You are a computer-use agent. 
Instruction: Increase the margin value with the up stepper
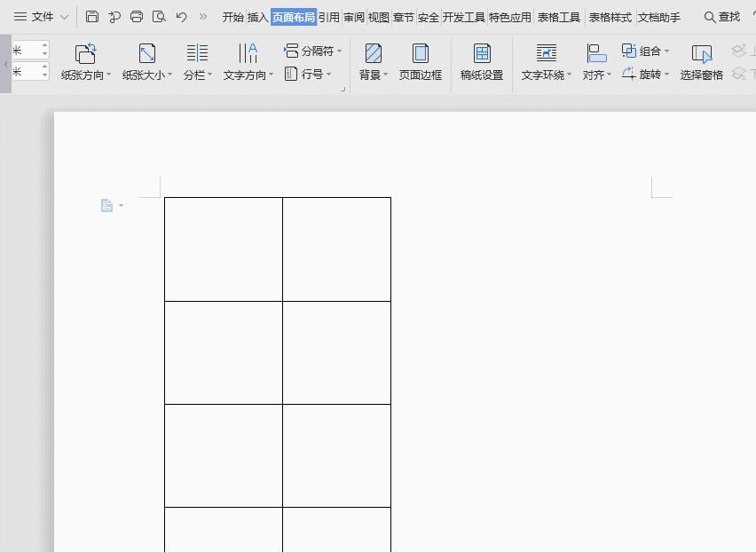[x=43, y=44]
